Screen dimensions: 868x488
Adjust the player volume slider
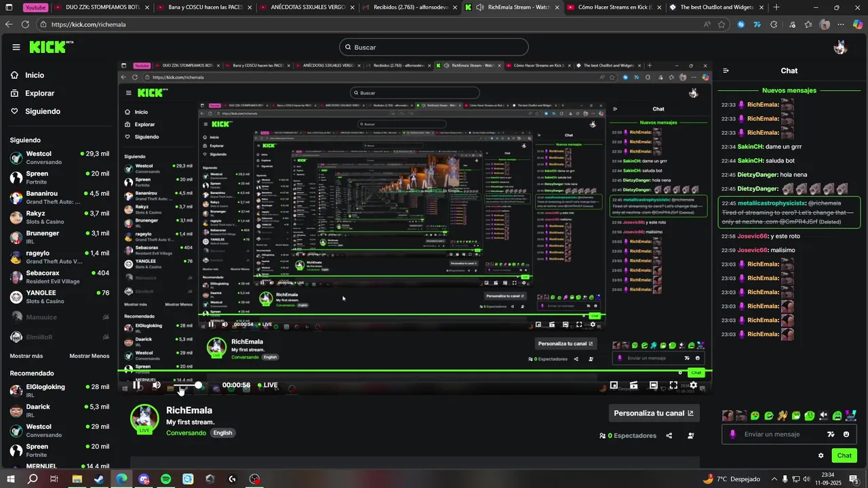pos(187,385)
